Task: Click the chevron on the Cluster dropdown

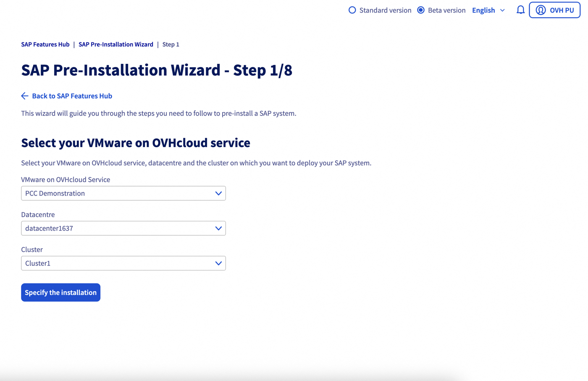Action: pyautogui.click(x=218, y=263)
